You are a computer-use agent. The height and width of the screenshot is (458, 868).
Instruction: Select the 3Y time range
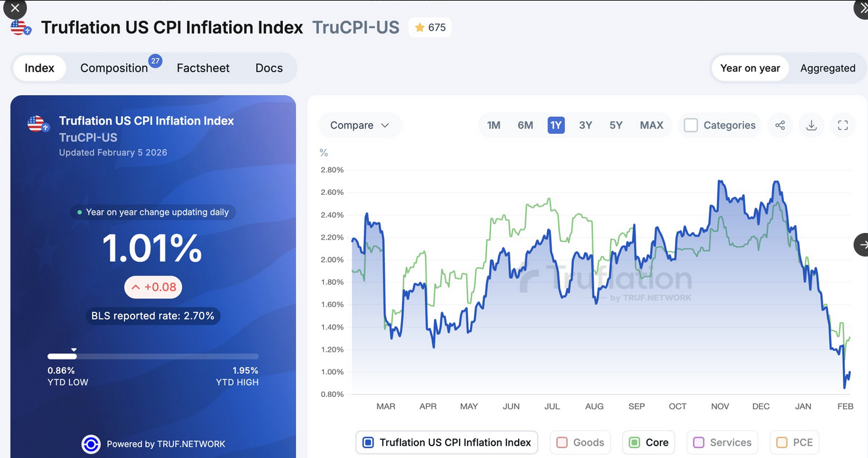pyautogui.click(x=586, y=125)
